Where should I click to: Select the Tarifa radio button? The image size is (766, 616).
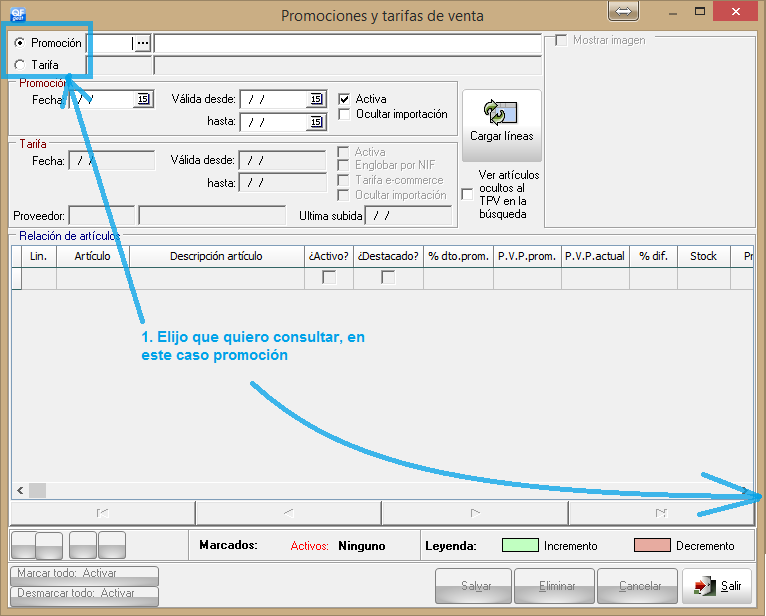[x=20, y=64]
